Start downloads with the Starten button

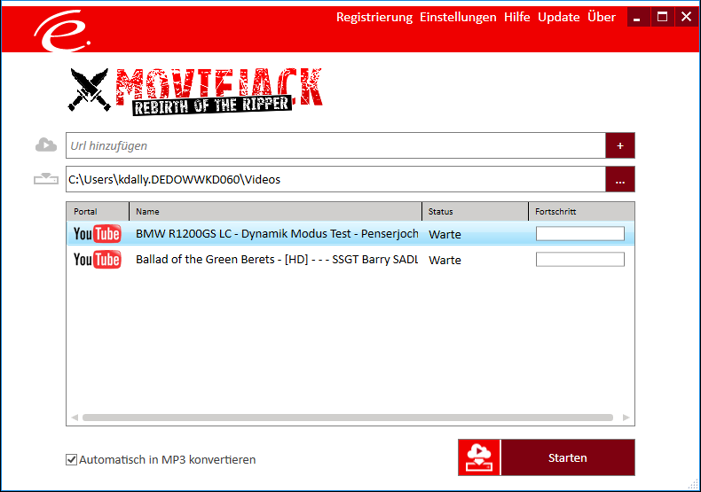[x=568, y=458]
